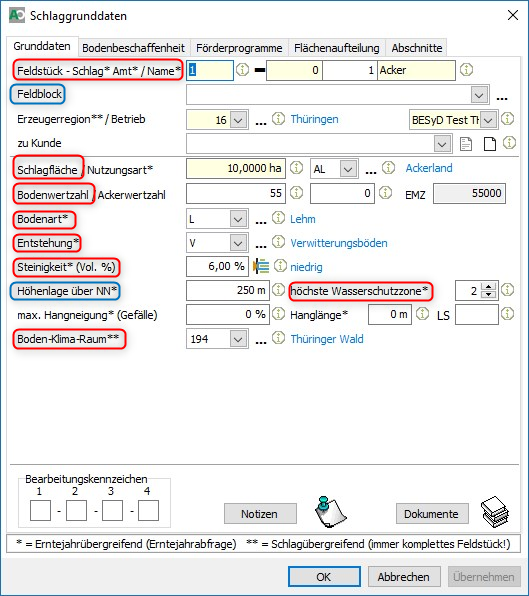The height and width of the screenshot is (596, 529).
Task: Confirm the dialog with the OK button
Action: (x=324, y=577)
